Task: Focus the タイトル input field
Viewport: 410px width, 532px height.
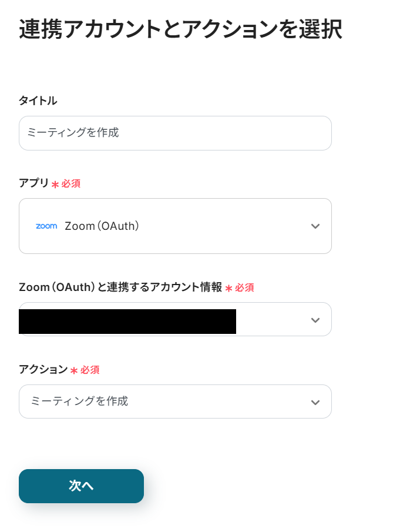Action: (175, 133)
